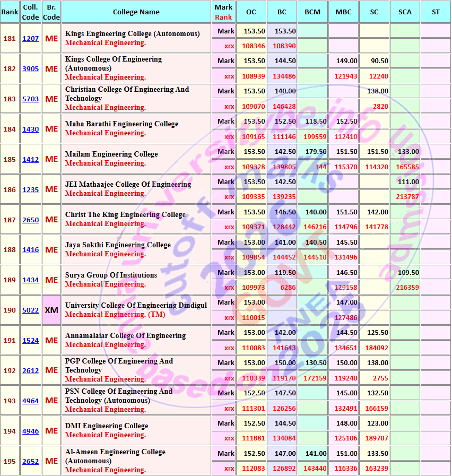Screen dimensions: 452x476
Task: Select Al-Ameen Engineering College name
Action: click(115, 456)
